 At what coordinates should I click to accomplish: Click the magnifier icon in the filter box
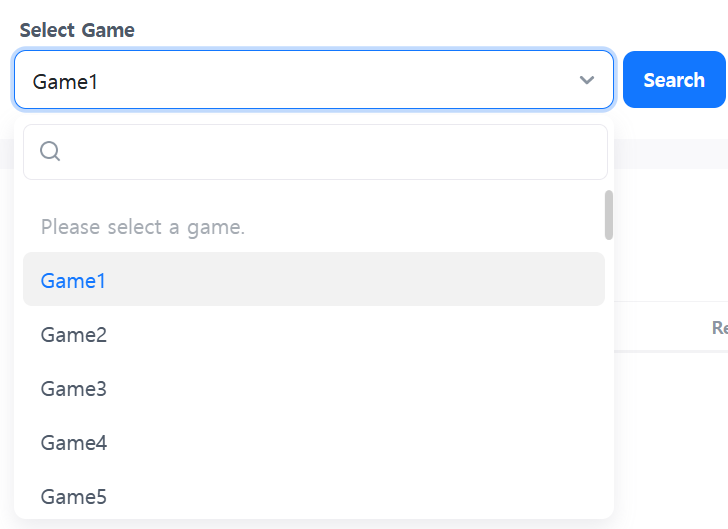(50, 152)
